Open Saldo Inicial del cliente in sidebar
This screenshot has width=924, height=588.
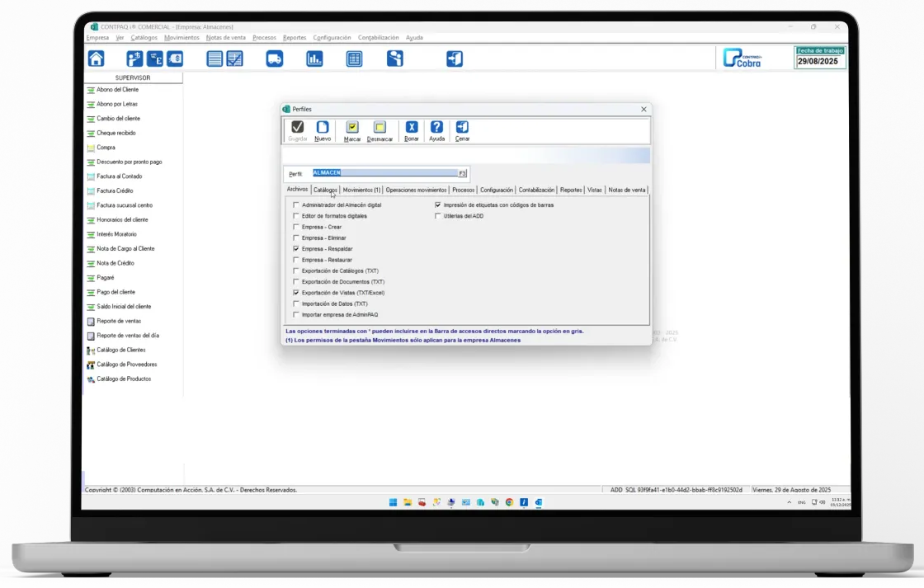coord(124,307)
